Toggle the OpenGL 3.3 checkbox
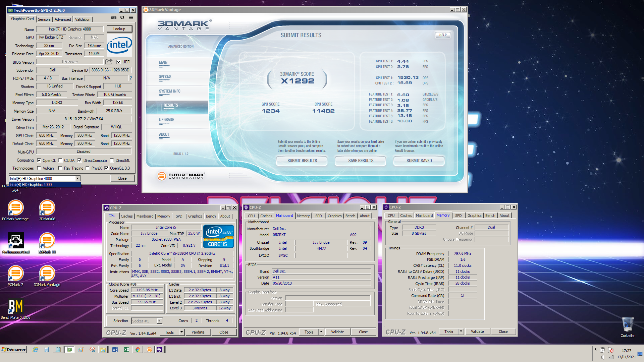This screenshot has width=644, height=362. point(106,168)
